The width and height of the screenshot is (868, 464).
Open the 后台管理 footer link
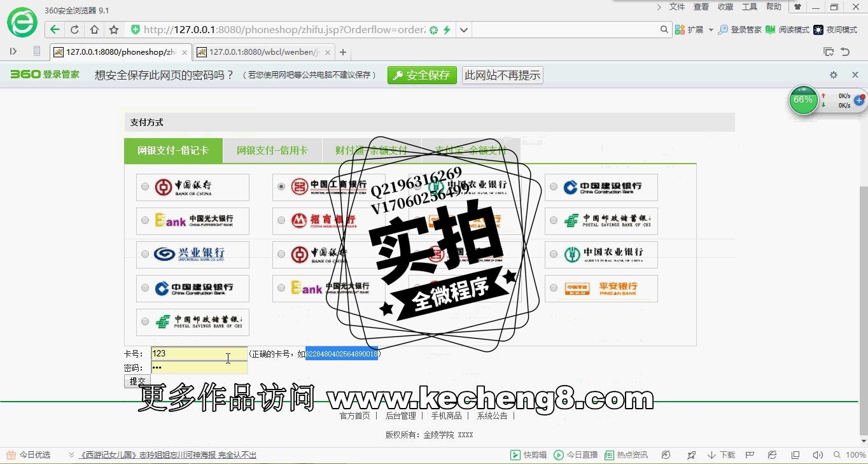(401, 416)
